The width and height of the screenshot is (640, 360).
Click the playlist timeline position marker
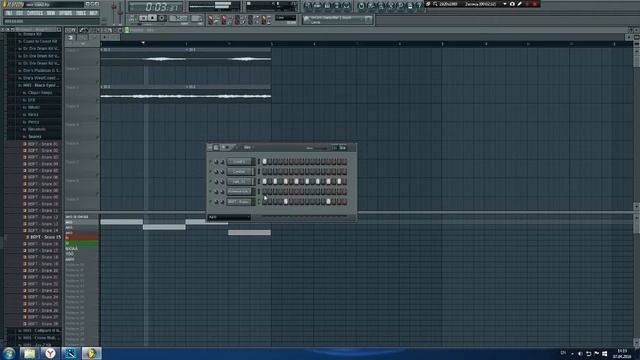pyautogui.click(x=143, y=42)
